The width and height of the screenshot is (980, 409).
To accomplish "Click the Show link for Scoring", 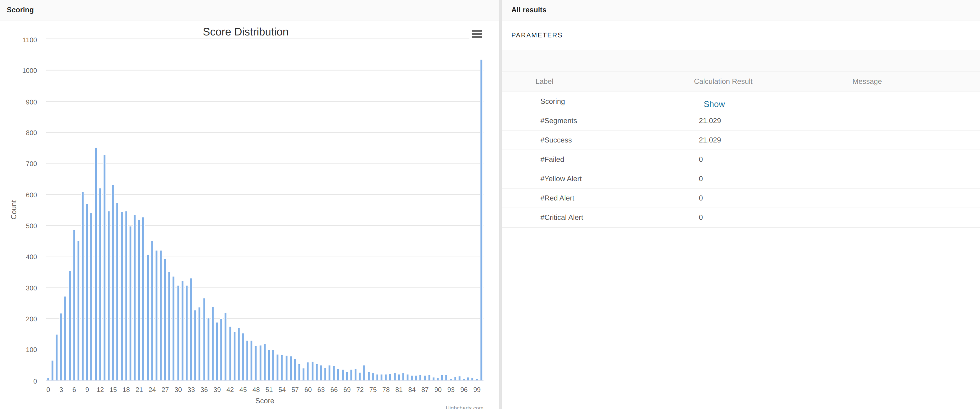I will (x=714, y=104).
